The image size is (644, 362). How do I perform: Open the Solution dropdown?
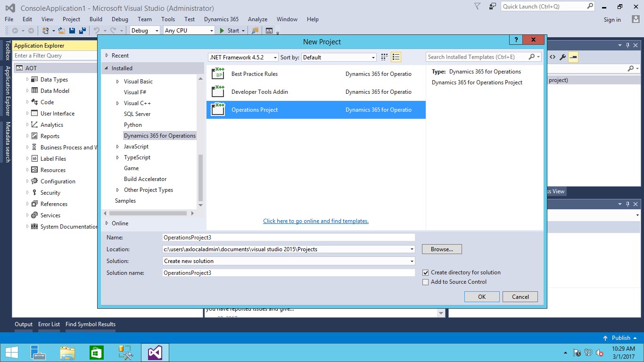coord(412,261)
